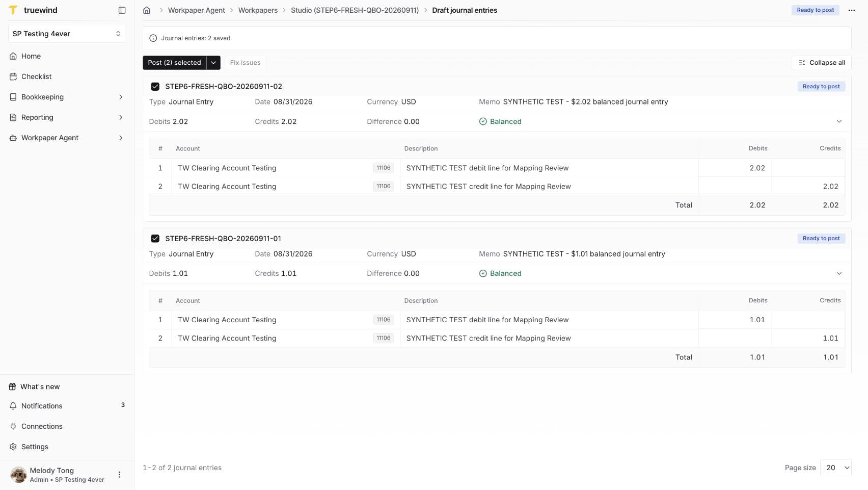Click the Collapse all button
The image size is (868, 490).
click(x=822, y=63)
